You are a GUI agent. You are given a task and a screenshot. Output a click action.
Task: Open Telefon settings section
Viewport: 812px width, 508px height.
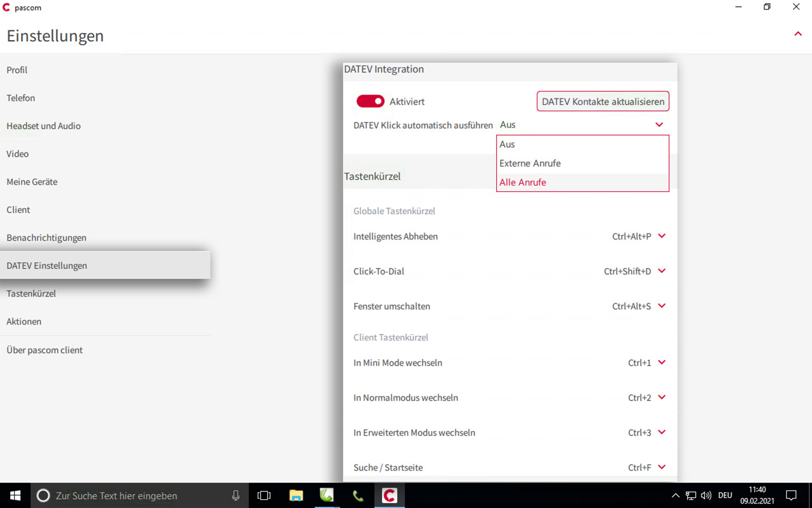[x=105, y=98]
